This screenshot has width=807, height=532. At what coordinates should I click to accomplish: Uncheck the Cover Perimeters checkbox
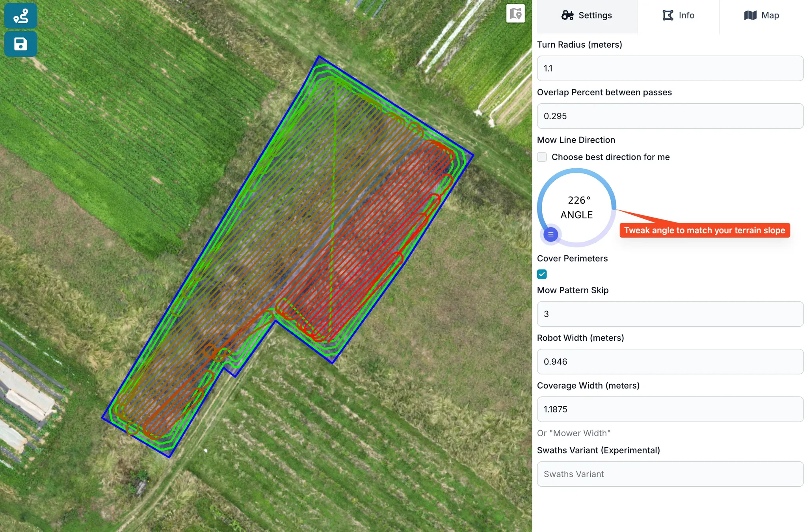542,274
